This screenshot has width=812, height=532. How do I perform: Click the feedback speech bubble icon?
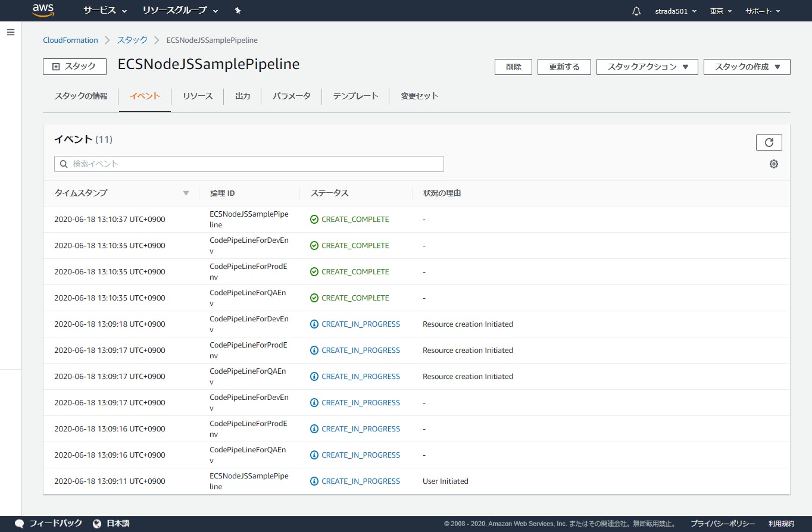pyautogui.click(x=18, y=523)
